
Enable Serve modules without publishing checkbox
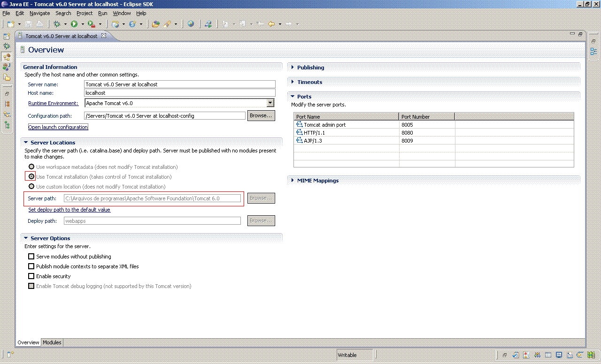click(31, 257)
